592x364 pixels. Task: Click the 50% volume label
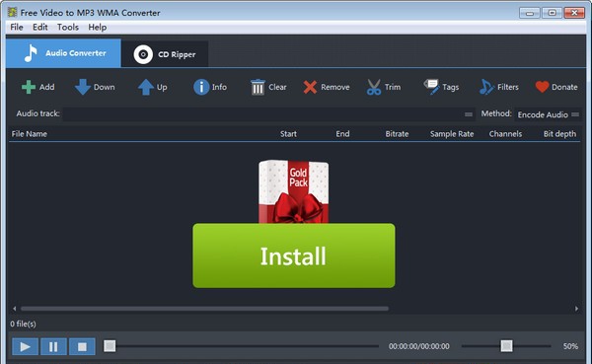(x=570, y=346)
